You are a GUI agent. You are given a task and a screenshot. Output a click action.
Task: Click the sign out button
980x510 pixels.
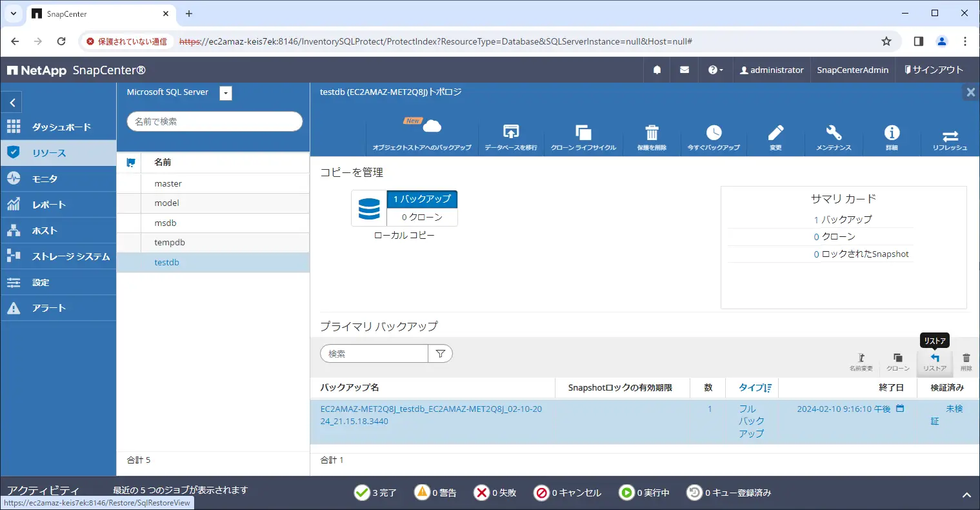[934, 70]
